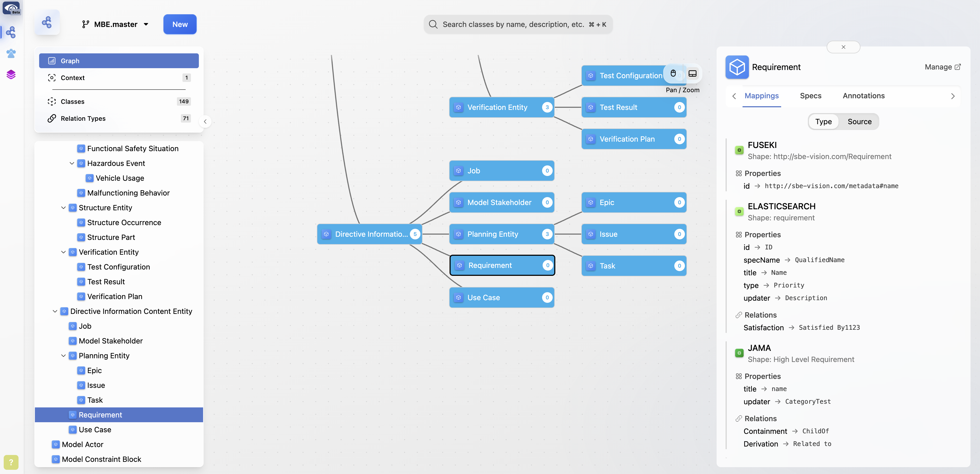Select the Model Stakeholder graph node
Screen dimensions: 980x474
(502, 203)
